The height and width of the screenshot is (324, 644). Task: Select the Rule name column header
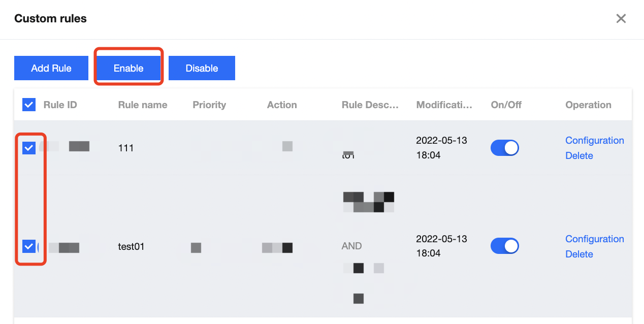pos(143,105)
